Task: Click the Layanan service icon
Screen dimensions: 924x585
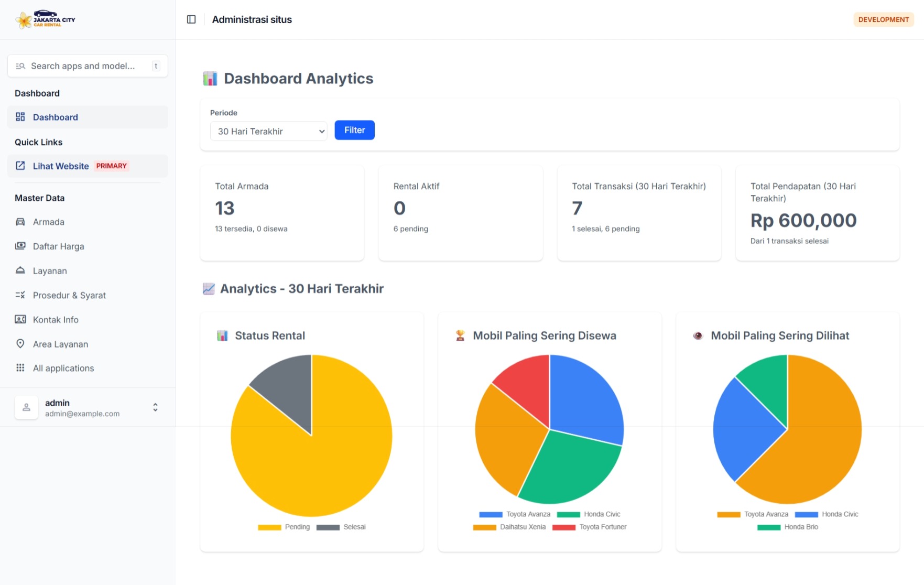Action: point(20,270)
